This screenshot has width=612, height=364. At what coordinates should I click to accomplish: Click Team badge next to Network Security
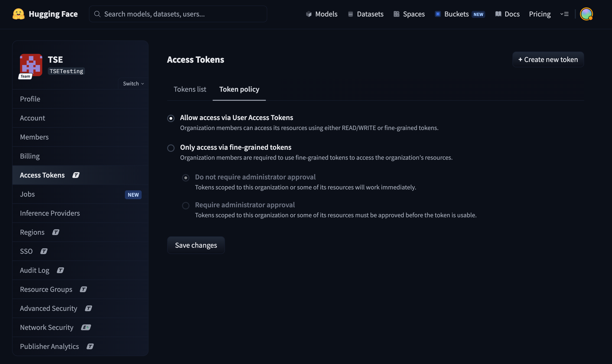(86, 327)
